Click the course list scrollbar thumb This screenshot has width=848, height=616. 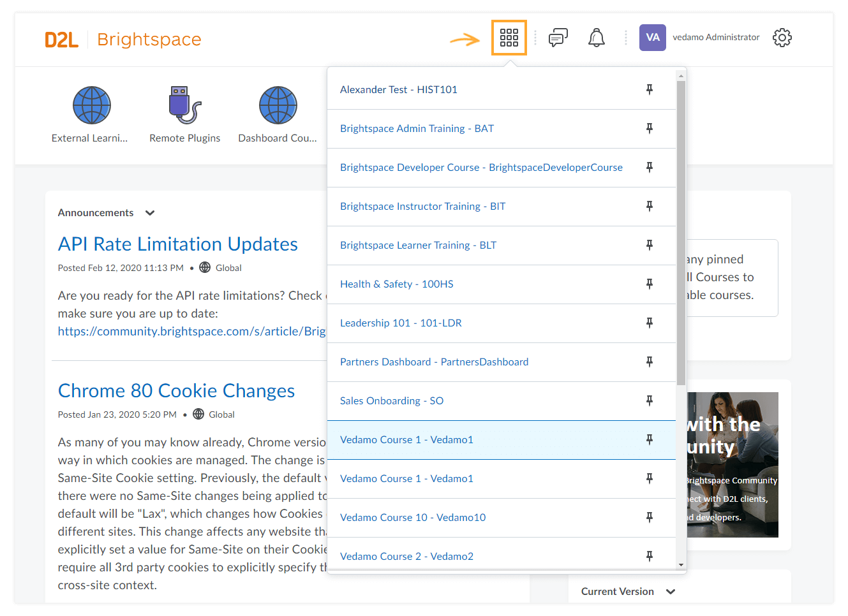click(x=681, y=233)
